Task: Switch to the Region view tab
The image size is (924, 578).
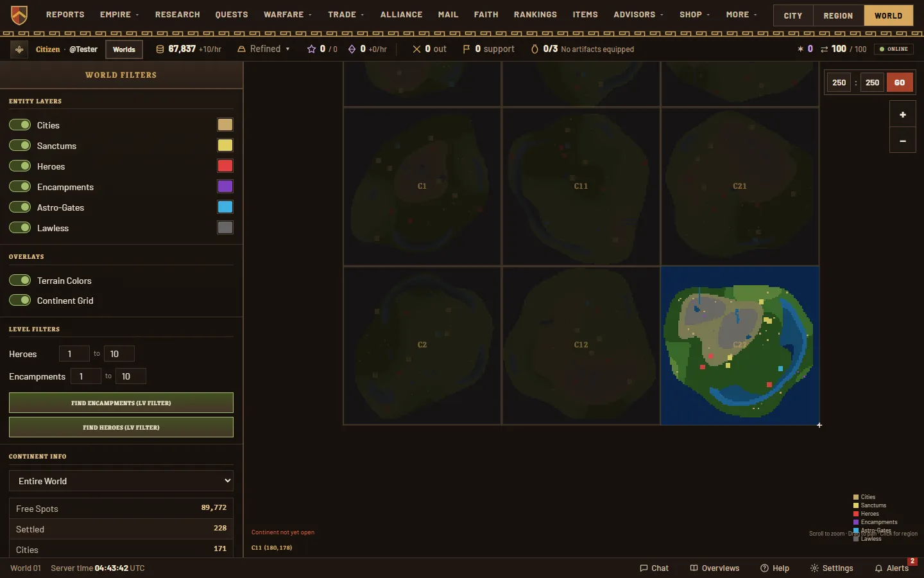Action: [x=839, y=15]
